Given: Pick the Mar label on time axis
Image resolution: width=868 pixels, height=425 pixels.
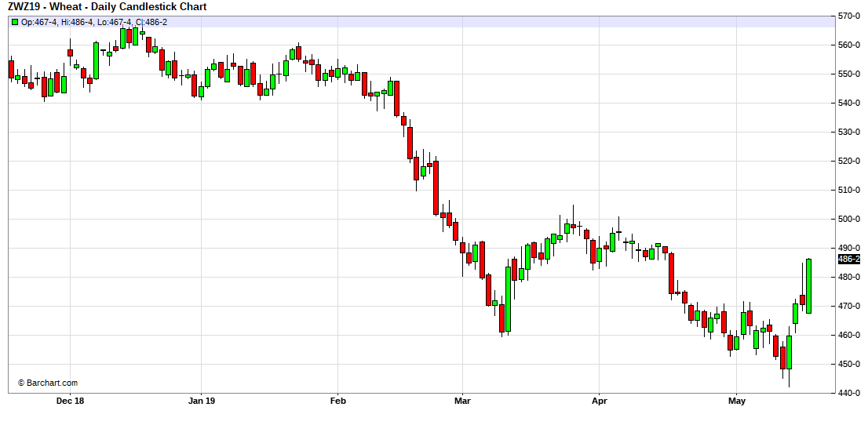Looking at the screenshot, I should (x=462, y=401).
